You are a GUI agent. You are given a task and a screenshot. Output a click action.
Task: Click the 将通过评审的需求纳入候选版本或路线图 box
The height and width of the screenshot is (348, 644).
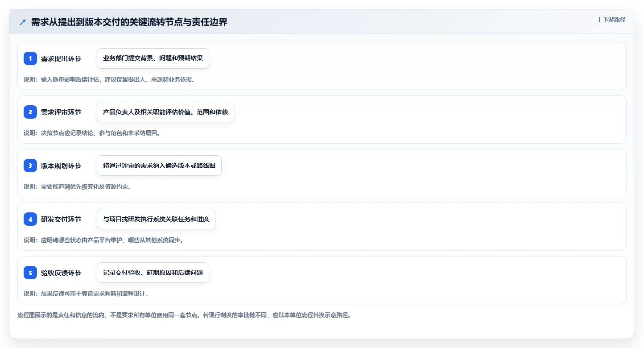pyautogui.click(x=159, y=166)
